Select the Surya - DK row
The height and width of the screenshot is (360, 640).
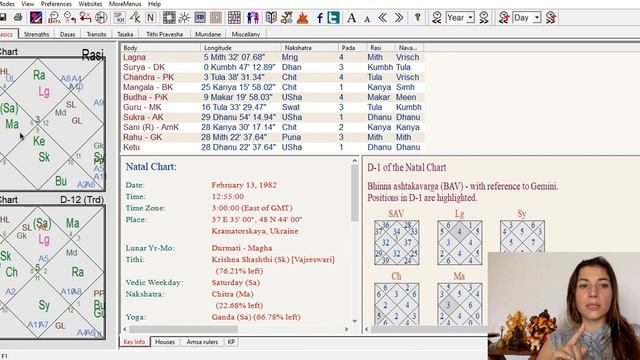point(273,67)
